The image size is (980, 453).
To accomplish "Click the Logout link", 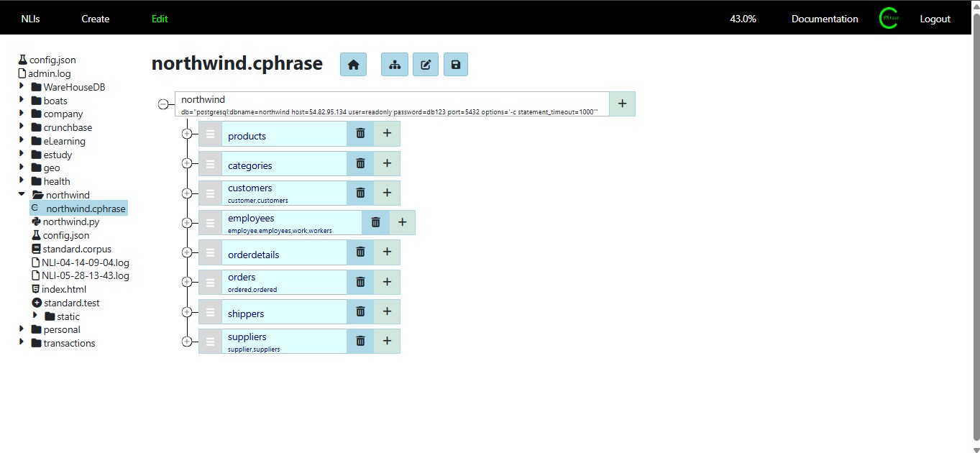I will pos(935,19).
